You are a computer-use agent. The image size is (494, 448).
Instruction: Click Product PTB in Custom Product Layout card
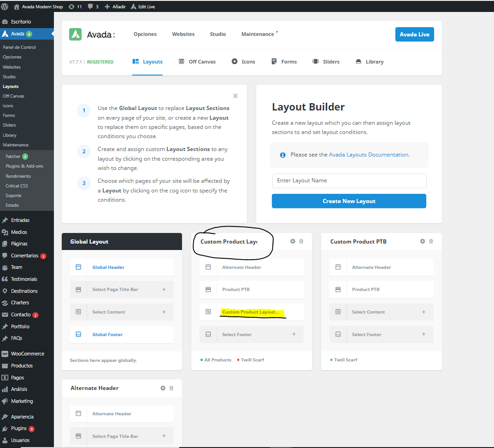(235, 289)
